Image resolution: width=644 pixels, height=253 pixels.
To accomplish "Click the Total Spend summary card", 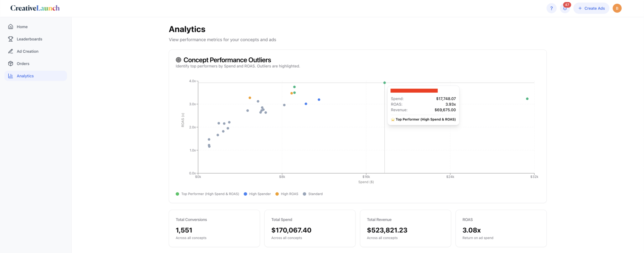I will tap(310, 229).
